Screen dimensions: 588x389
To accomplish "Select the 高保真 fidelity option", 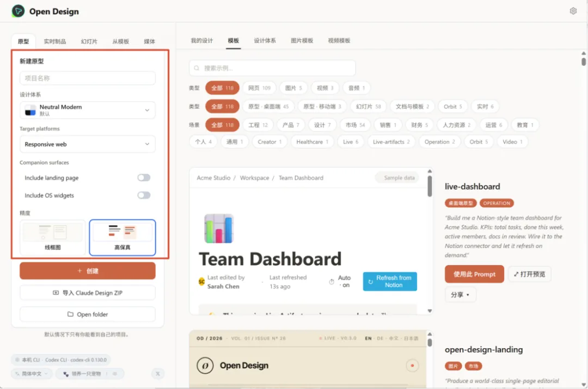I will coord(122,237).
